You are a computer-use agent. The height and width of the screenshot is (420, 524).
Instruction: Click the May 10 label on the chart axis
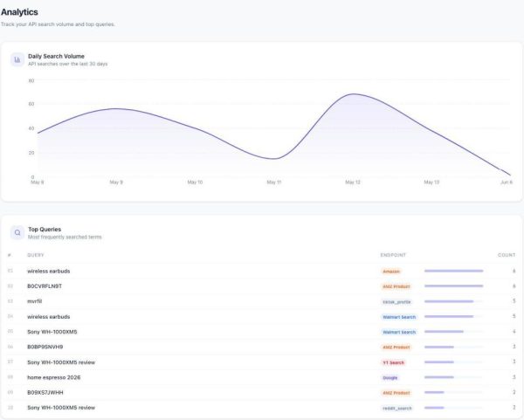point(195,182)
